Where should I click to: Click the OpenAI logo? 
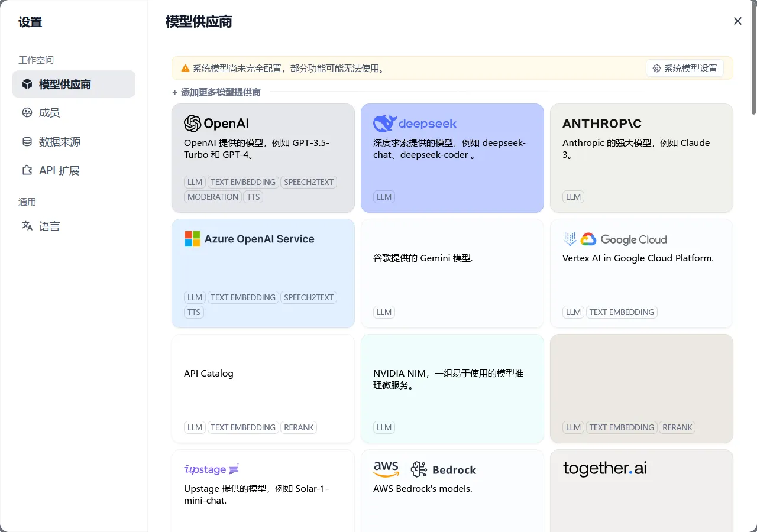point(216,123)
